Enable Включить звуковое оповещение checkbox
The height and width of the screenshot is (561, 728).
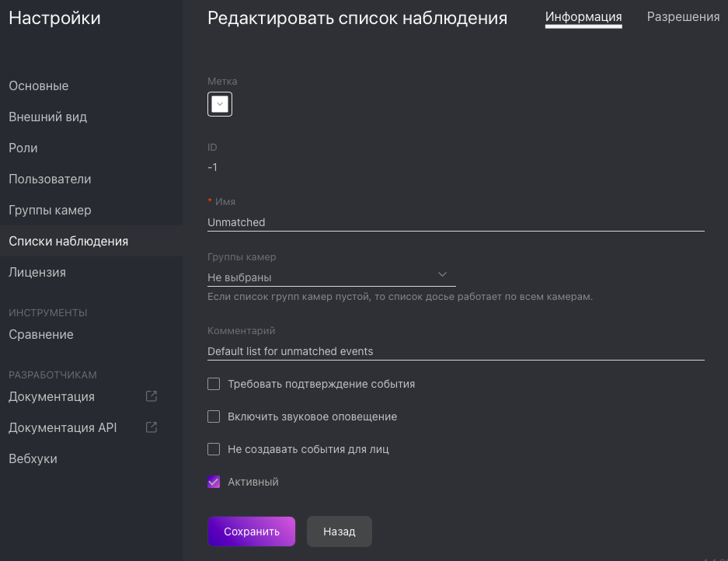point(214,416)
